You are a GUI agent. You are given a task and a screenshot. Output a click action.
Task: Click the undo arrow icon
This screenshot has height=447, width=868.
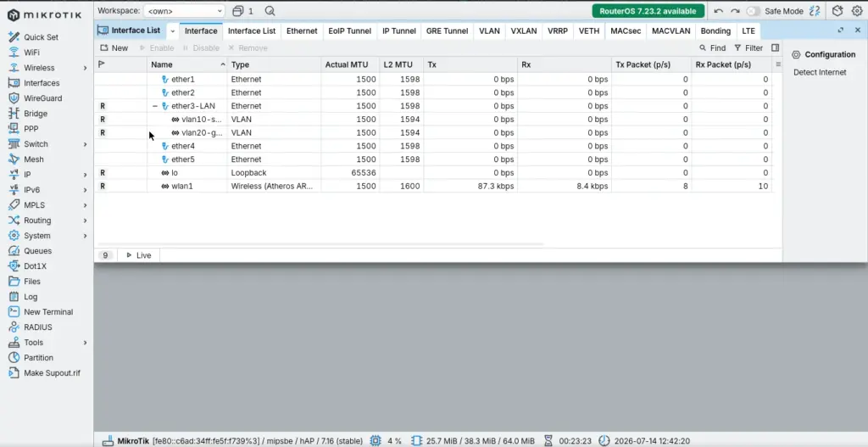click(x=719, y=11)
